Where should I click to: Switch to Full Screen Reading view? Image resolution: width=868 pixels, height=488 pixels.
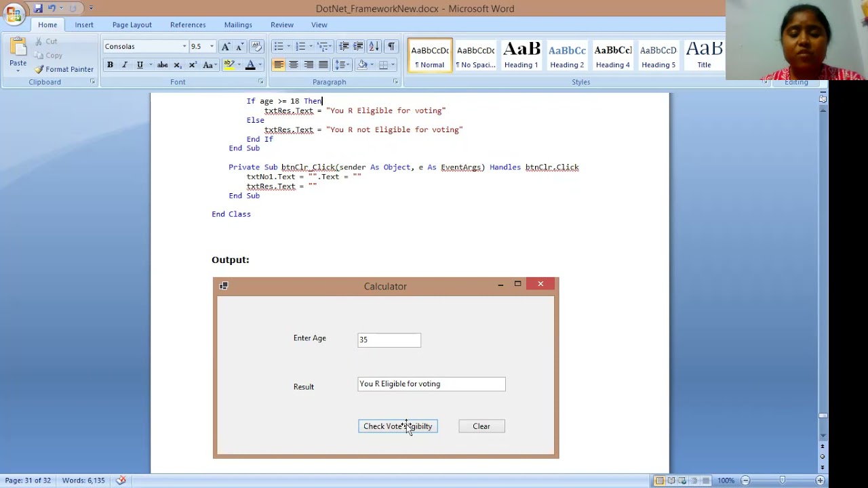pos(671,481)
